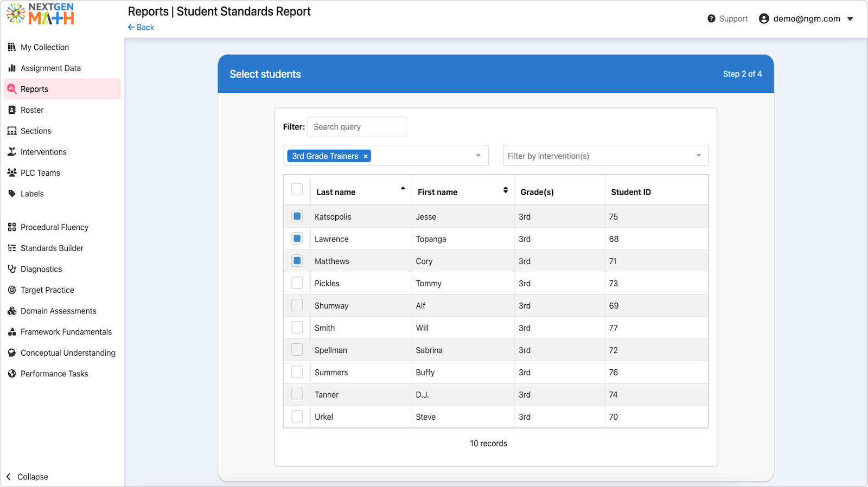The image size is (868, 487).
Task: Click the Assignment Data bar chart icon
Action: [x=11, y=68]
